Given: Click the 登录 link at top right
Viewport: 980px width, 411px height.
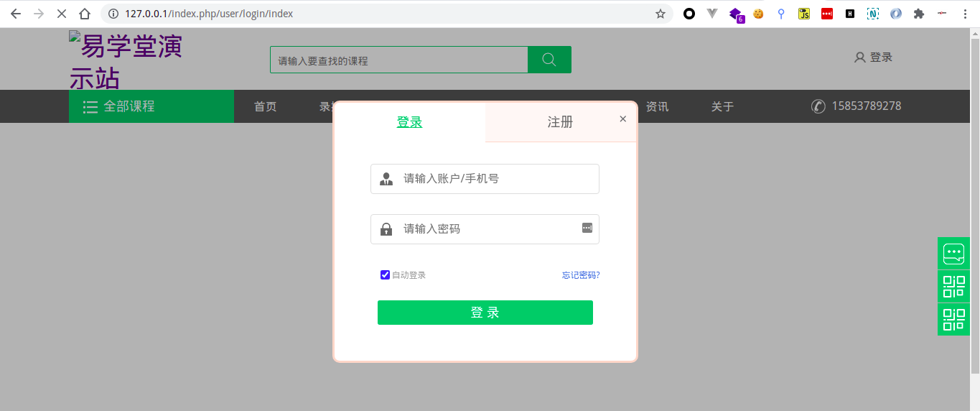Looking at the screenshot, I should [873, 57].
